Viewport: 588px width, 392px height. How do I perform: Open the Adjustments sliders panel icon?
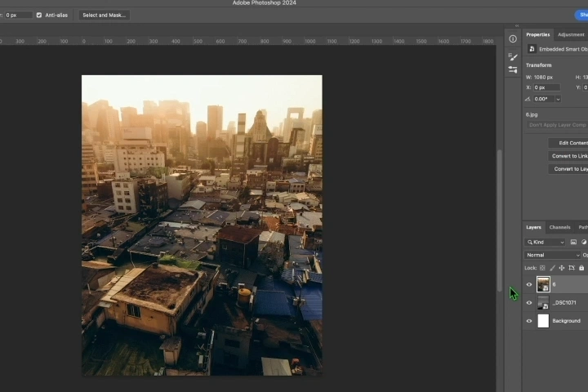pos(513,69)
